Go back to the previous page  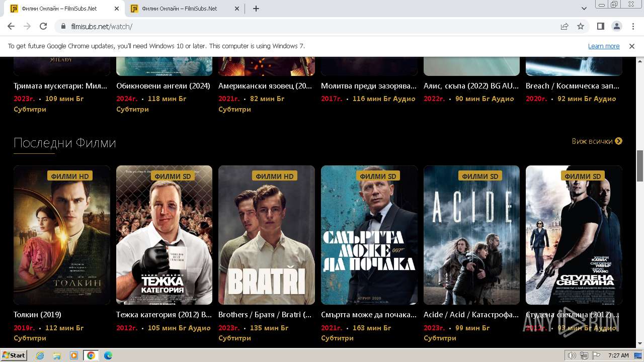click(11, 26)
